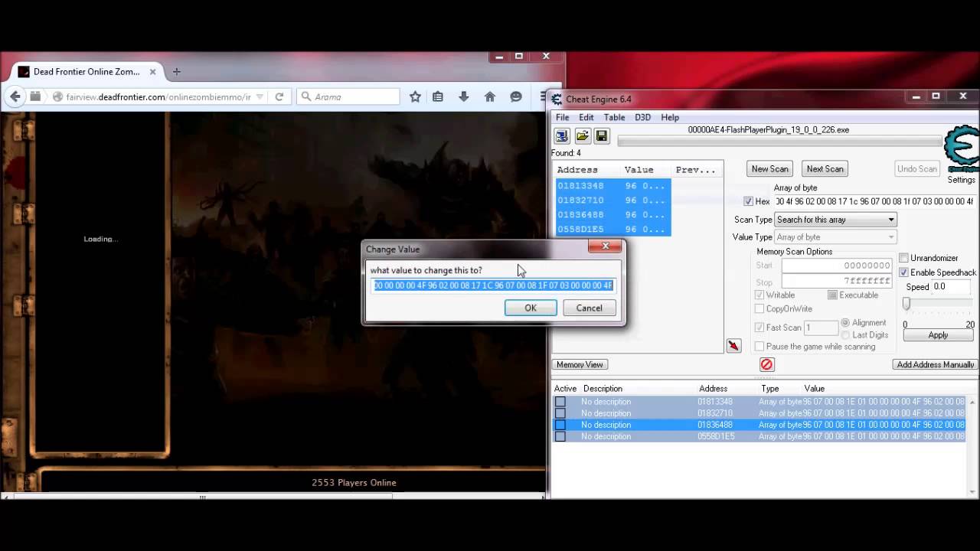Toggle the Hex checkbox
The height and width of the screenshot is (551, 980).
[x=748, y=201]
